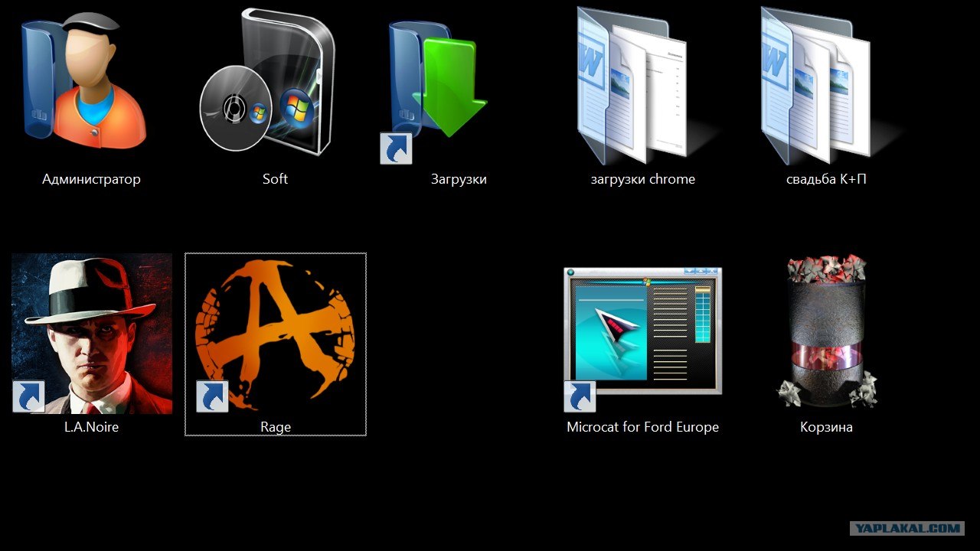The height and width of the screenshot is (551, 980).
Task: Click the Администратор label text
Action: [92, 179]
